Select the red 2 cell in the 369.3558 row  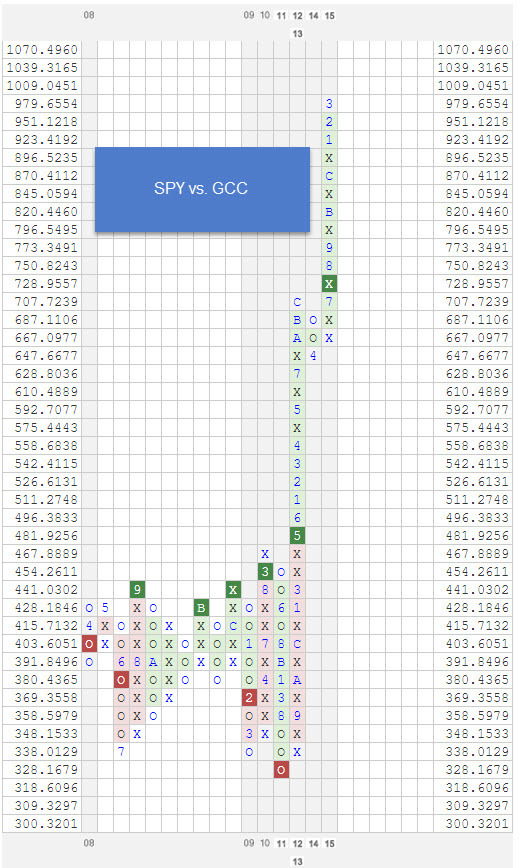tap(249, 698)
